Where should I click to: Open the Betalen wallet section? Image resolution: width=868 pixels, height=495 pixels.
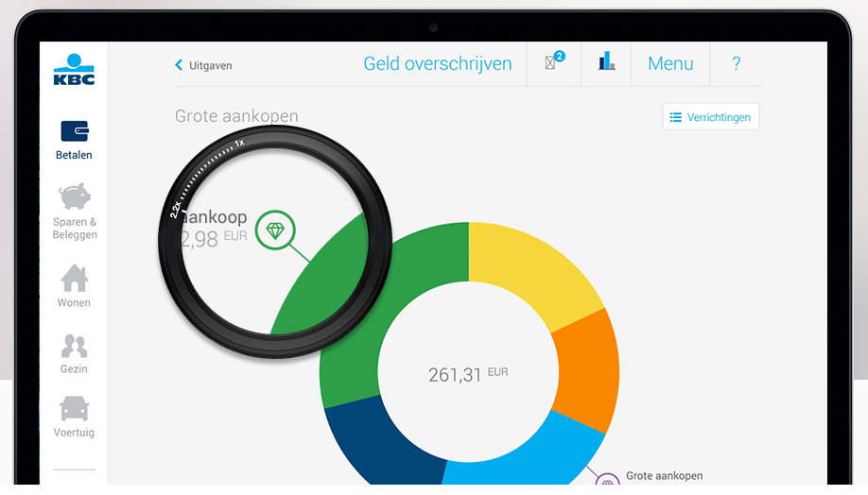(74, 139)
